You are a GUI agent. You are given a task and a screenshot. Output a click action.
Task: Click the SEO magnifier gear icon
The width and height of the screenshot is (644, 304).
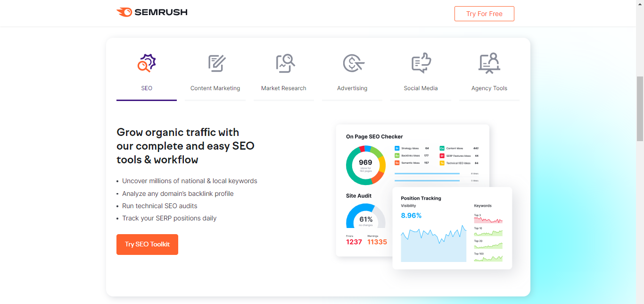147,63
